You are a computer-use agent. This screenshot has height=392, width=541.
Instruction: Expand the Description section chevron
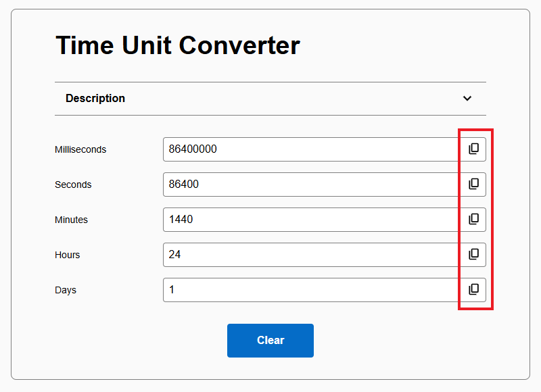click(x=467, y=99)
